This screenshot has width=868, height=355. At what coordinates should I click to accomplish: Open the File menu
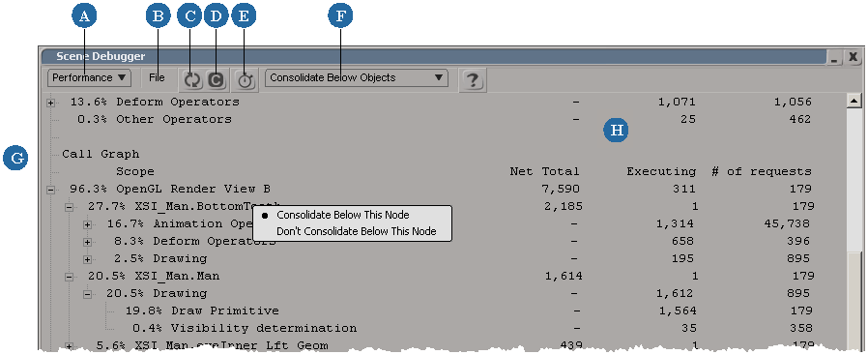[x=157, y=77]
